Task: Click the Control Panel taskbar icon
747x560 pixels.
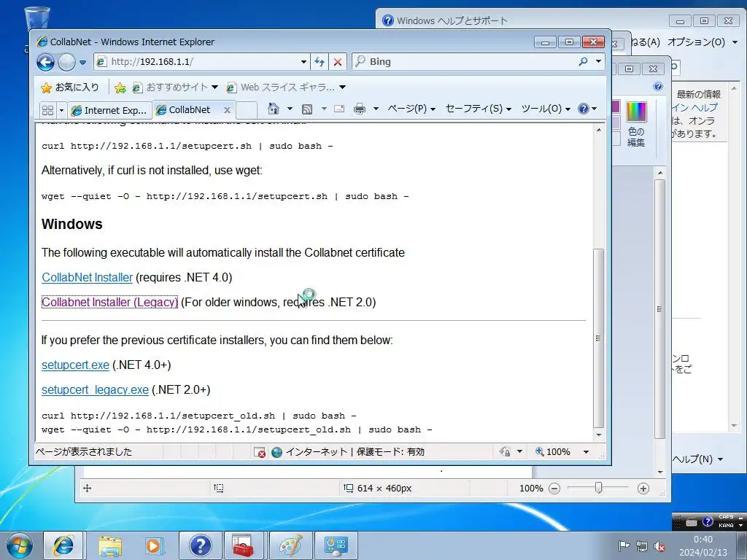Action: pos(336,545)
